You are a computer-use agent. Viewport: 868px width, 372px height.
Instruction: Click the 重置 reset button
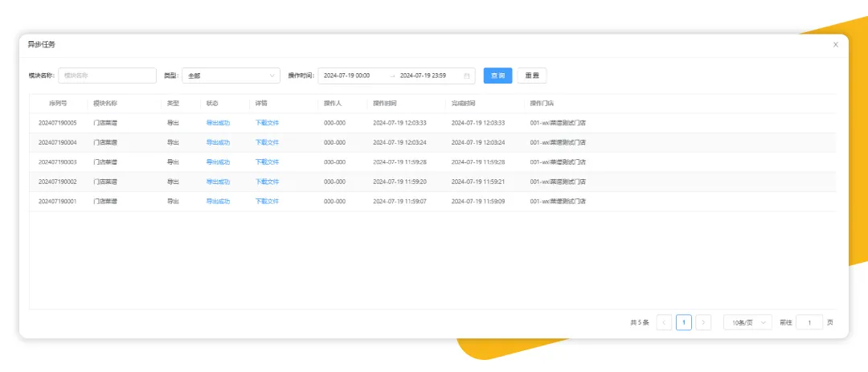point(532,76)
